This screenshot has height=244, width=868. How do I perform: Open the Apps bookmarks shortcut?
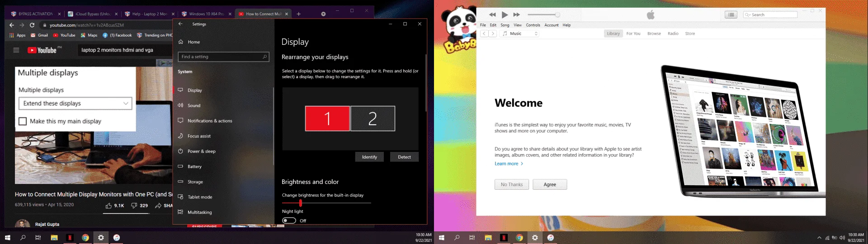pos(17,35)
